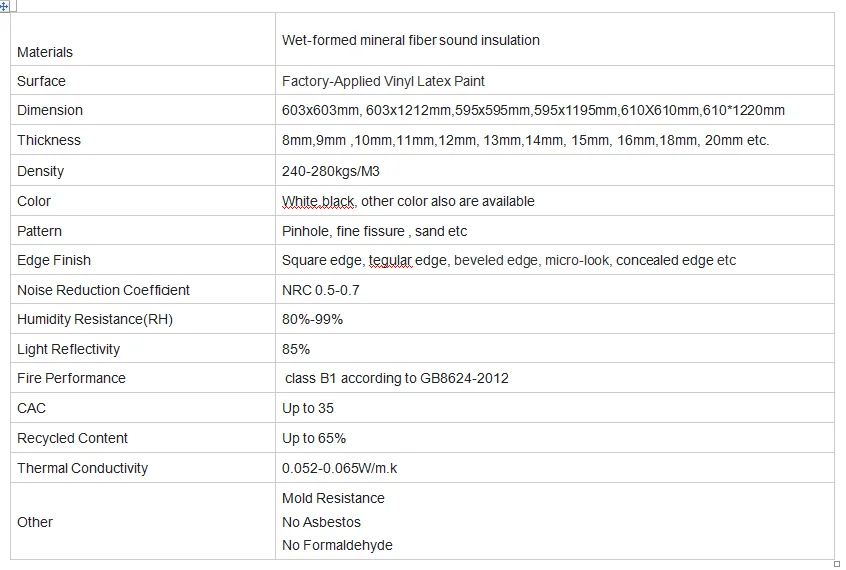This screenshot has height=570, width=846.
Task: Select the Thickness values cell
Action: [525, 141]
